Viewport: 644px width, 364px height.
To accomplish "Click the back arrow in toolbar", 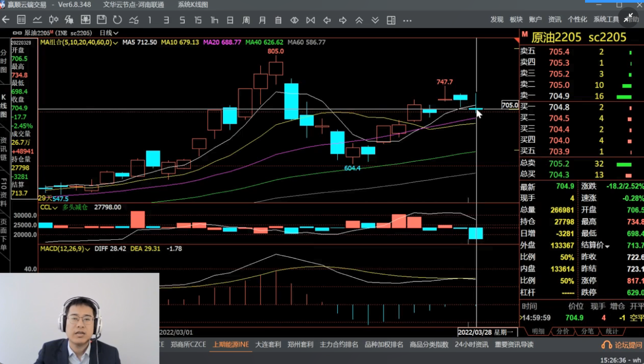I will [6, 20].
